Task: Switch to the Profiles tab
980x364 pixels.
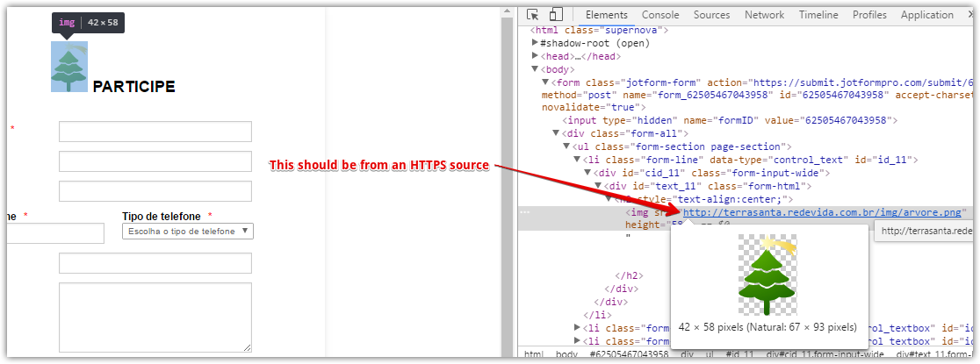Action: pyautogui.click(x=869, y=15)
